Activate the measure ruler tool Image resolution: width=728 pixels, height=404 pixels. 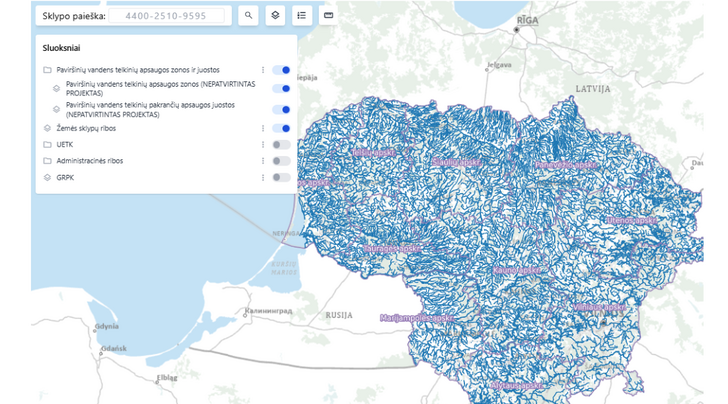328,15
